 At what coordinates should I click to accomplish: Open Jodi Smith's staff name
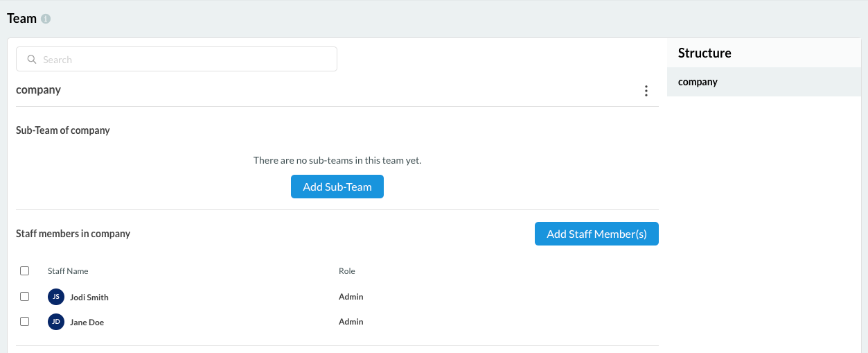click(89, 298)
